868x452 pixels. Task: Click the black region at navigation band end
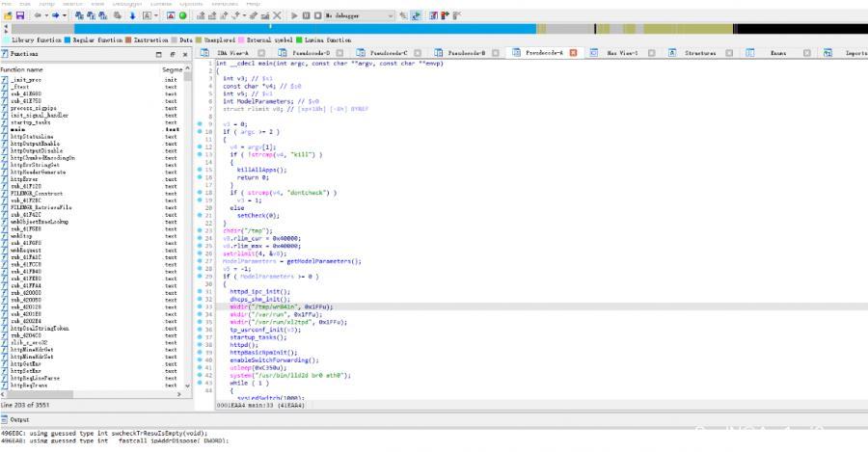pyautogui.click(x=801, y=28)
